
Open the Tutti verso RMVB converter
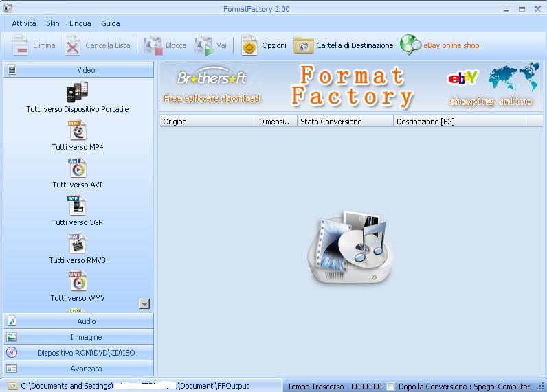(77, 244)
